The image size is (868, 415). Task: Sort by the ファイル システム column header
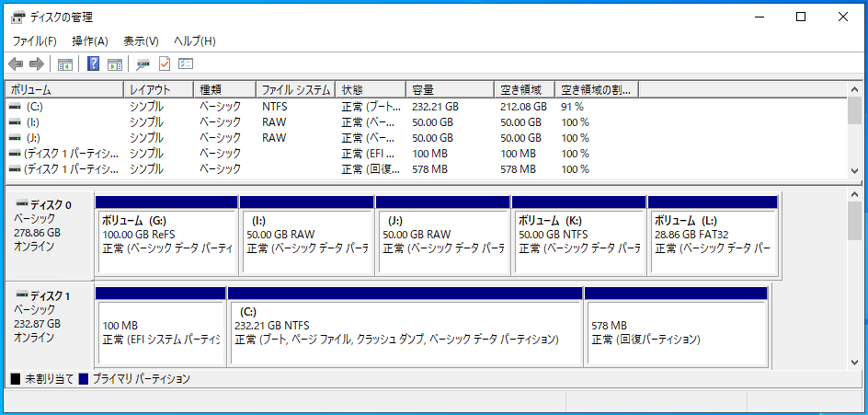tap(295, 90)
